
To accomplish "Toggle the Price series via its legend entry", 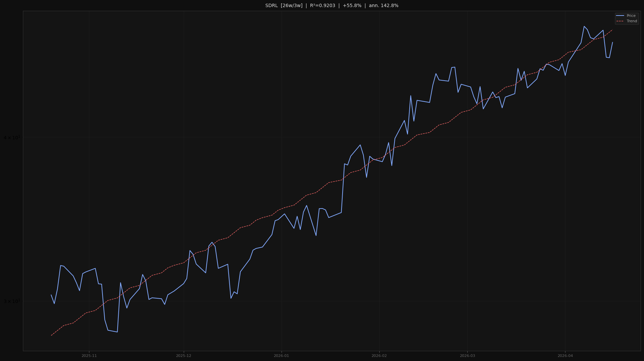I will 631,16.
